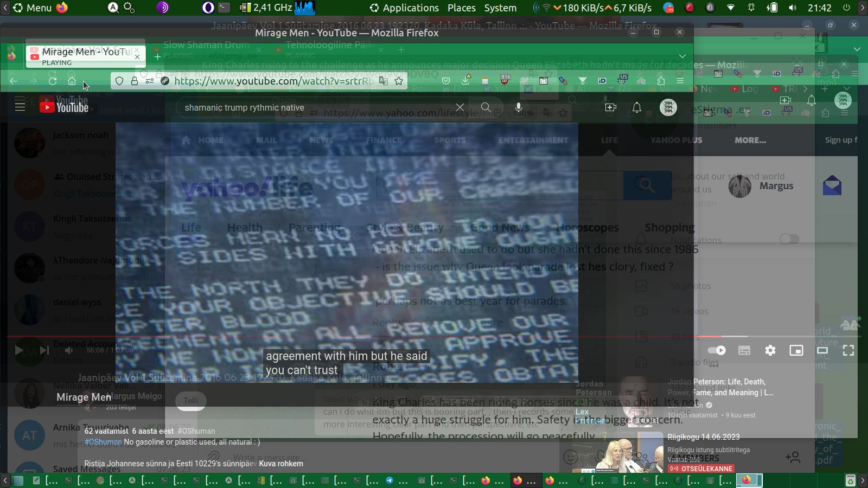Viewport: 868px width, 488px height.
Task: Open the video player settings gear
Action: click(770, 350)
